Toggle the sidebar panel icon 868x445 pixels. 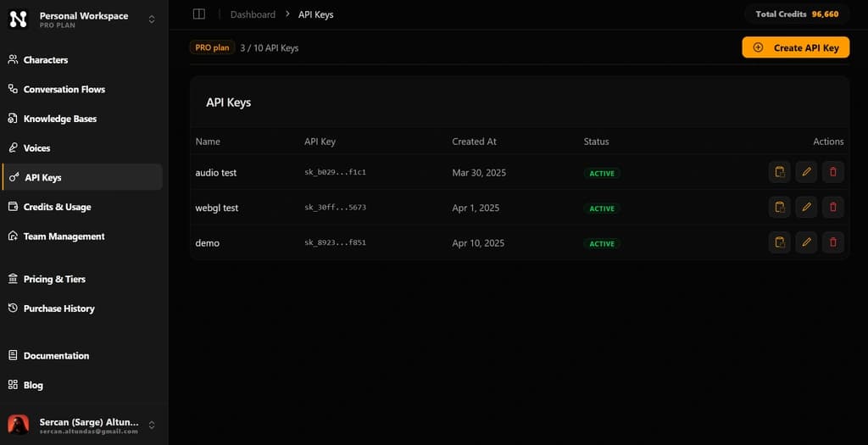[x=198, y=14]
